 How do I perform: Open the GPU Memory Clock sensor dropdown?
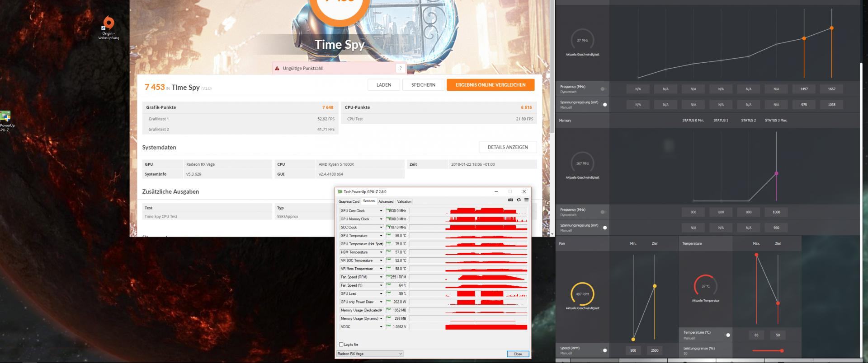pos(381,219)
